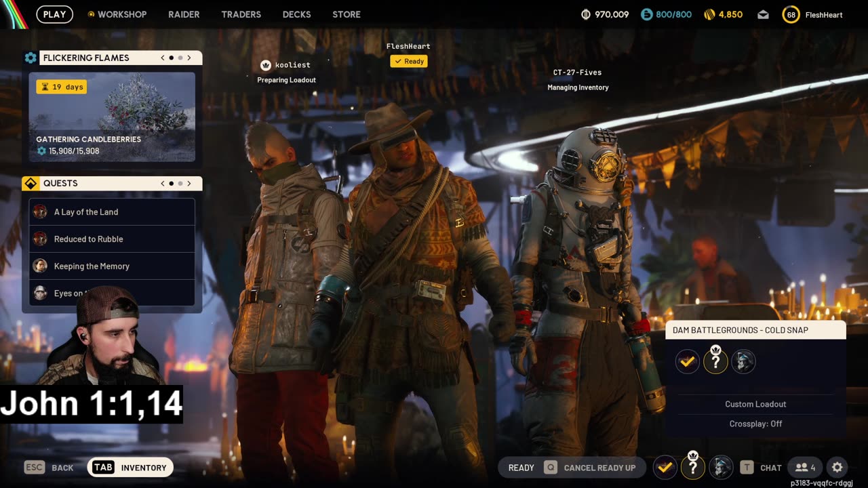Toggle the Crossplay: Off setting

pos(755,424)
